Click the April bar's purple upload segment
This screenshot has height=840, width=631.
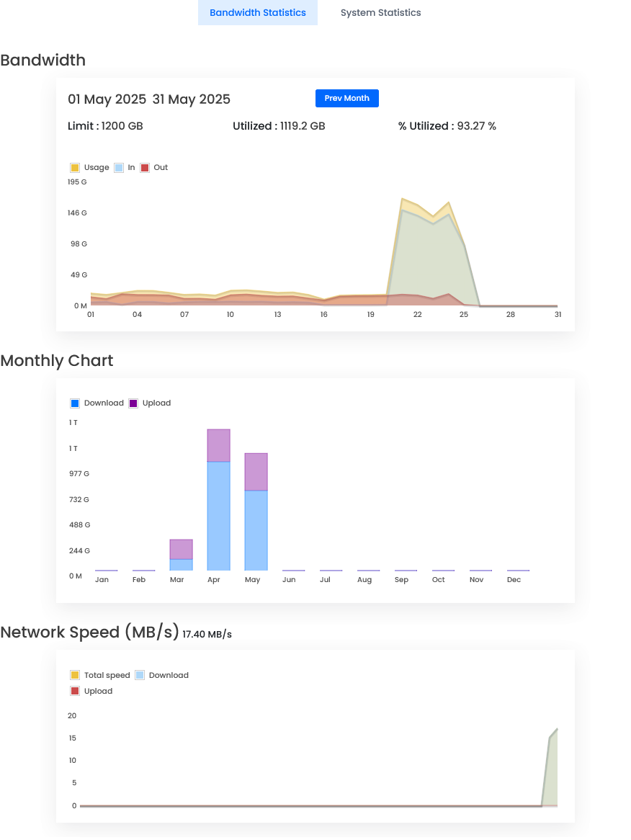[x=218, y=445]
